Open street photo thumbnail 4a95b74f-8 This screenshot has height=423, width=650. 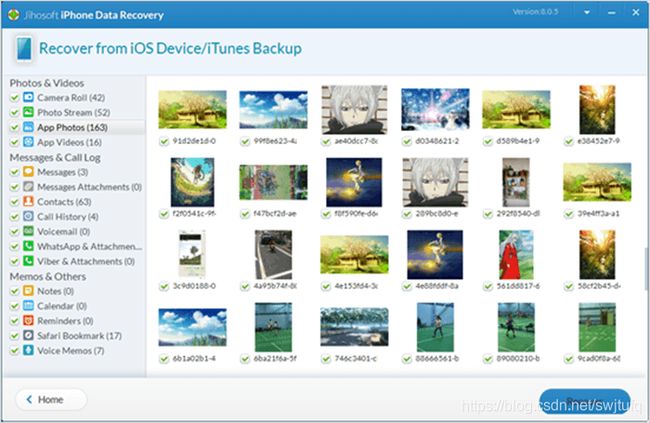pyautogui.click(x=274, y=254)
